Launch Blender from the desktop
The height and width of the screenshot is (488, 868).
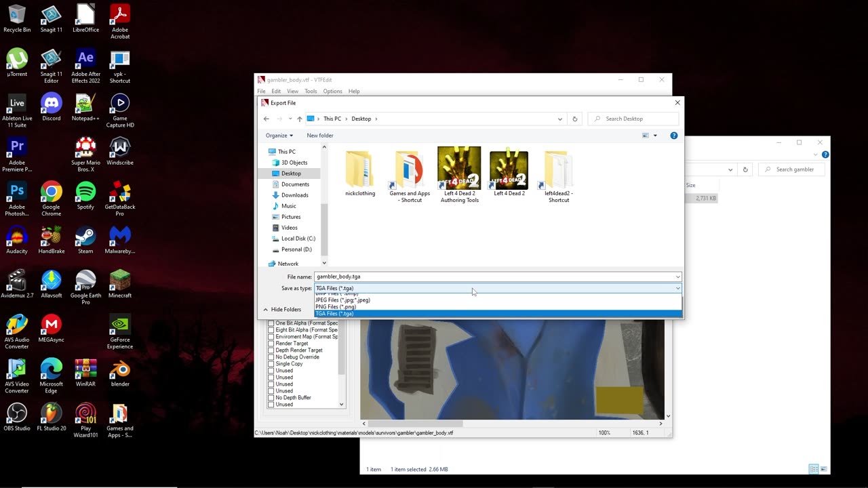tap(120, 373)
